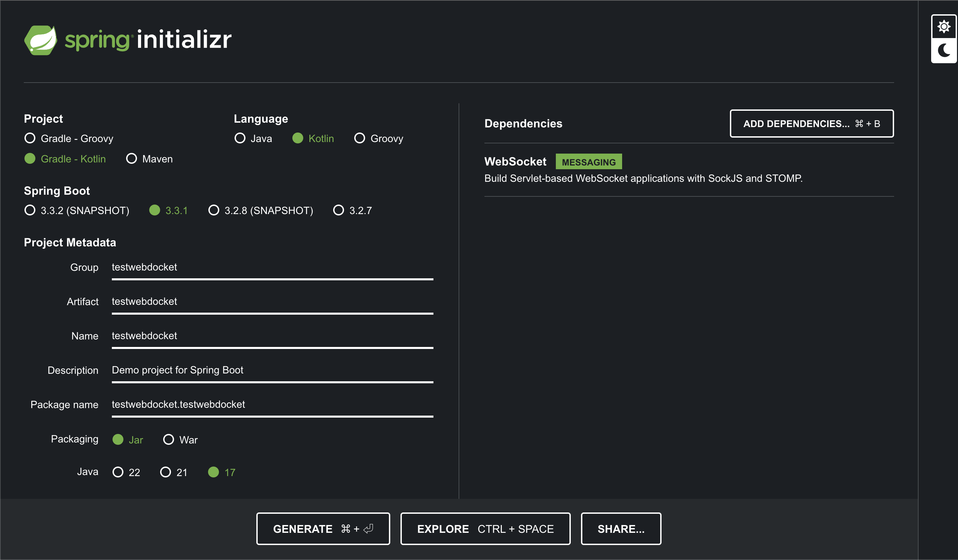Click the Spring leaf logo
This screenshot has height=560, width=958.
41,40
